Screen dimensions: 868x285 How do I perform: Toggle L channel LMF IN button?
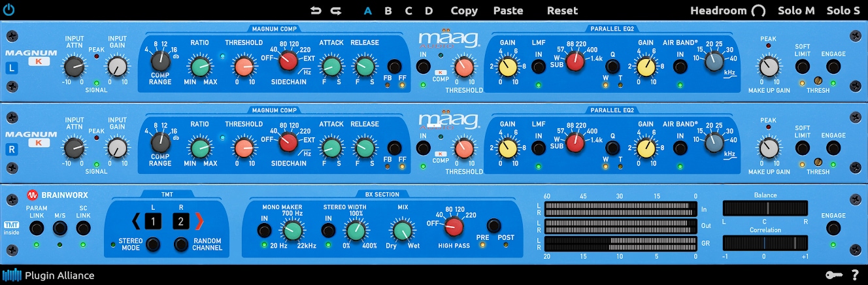pos(539,67)
